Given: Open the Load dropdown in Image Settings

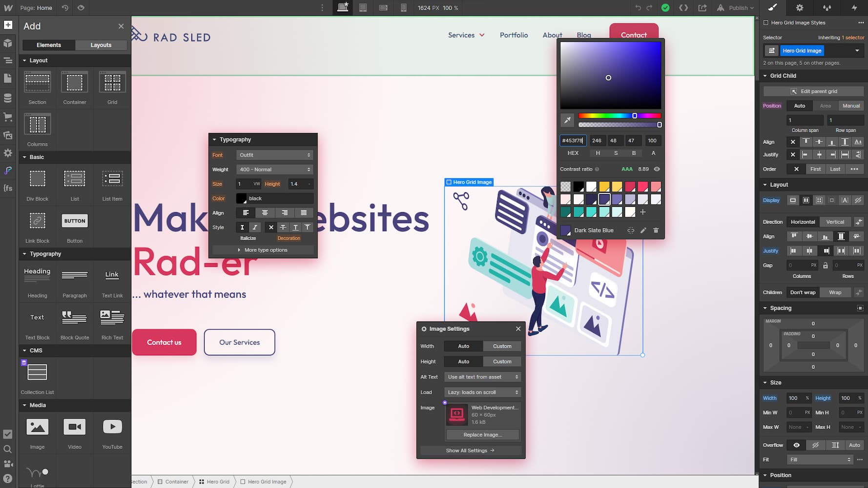Looking at the screenshot, I should pos(481,392).
